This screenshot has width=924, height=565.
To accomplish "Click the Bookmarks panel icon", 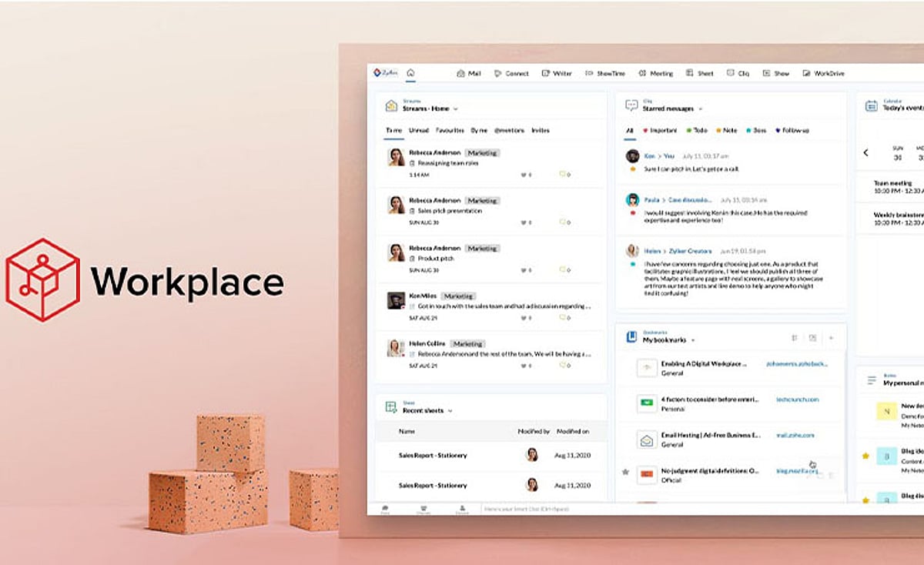I will tap(631, 337).
